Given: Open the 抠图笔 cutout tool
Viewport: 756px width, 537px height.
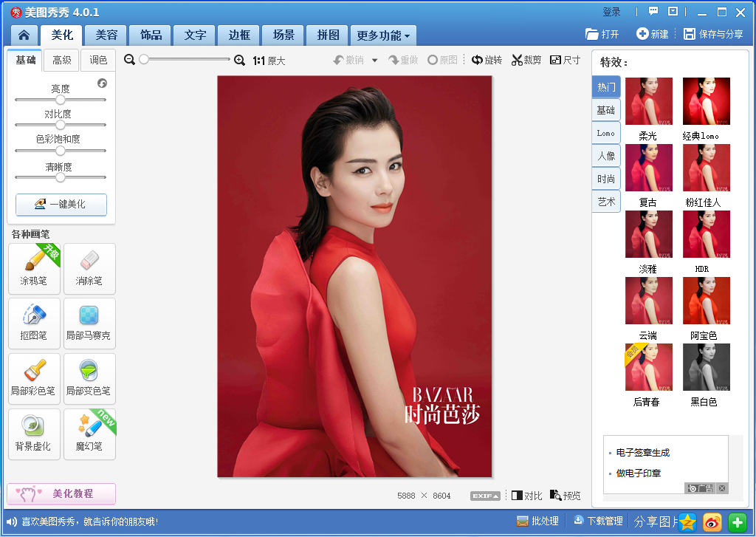Looking at the screenshot, I should 34,324.
